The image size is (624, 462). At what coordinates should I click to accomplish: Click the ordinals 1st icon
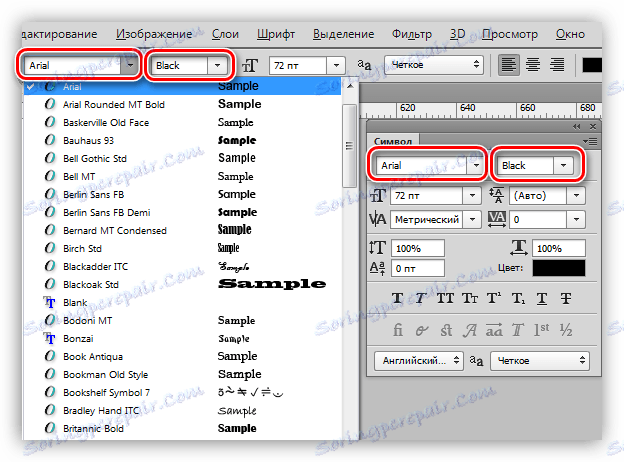coord(542,329)
